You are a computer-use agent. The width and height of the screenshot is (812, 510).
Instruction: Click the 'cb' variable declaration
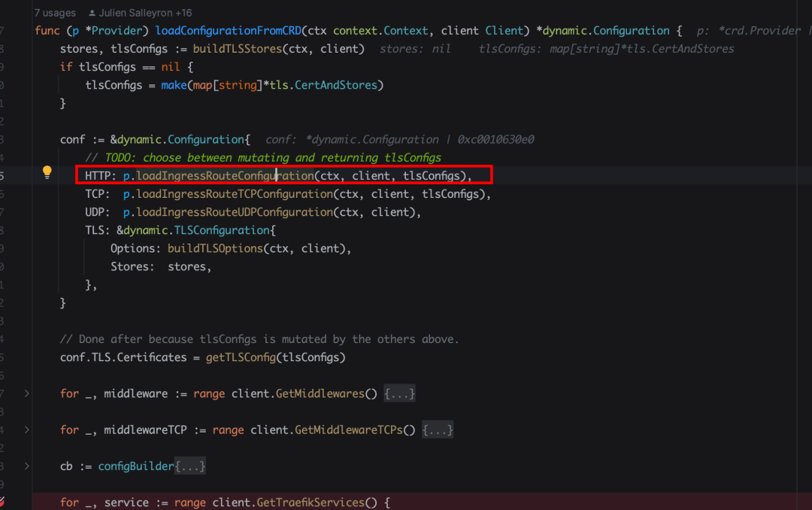pyautogui.click(x=66, y=466)
